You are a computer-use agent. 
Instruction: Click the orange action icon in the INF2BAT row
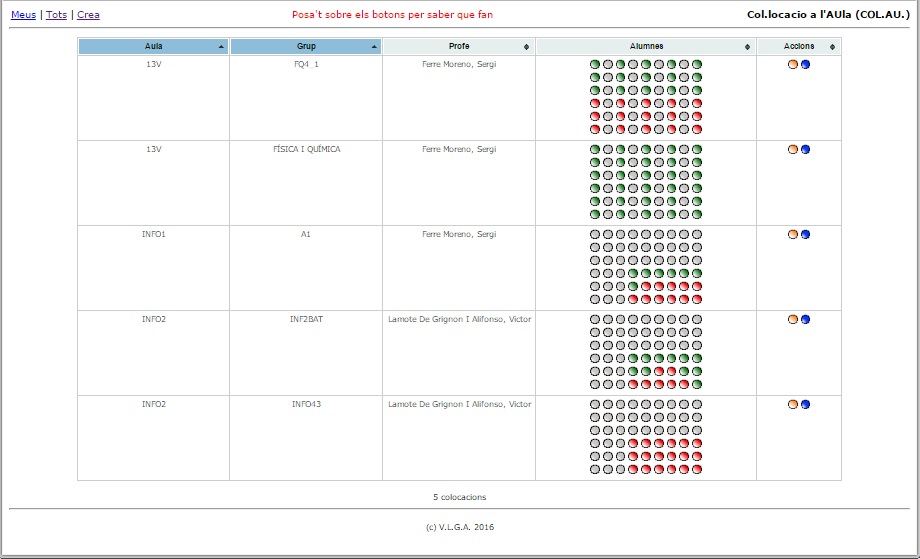pyautogui.click(x=793, y=320)
